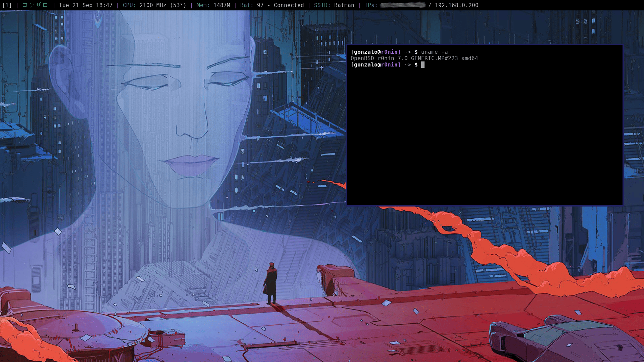Click the '97 - Connected' battery status
This screenshot has width=644, height=362.
point(281,5)
